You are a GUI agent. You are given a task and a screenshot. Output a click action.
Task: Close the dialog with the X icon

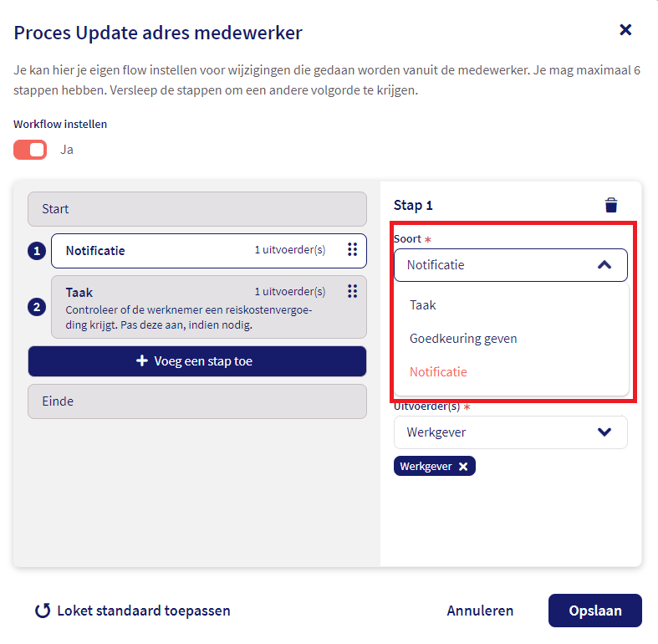pyautogui.click(x=625, y=30)
